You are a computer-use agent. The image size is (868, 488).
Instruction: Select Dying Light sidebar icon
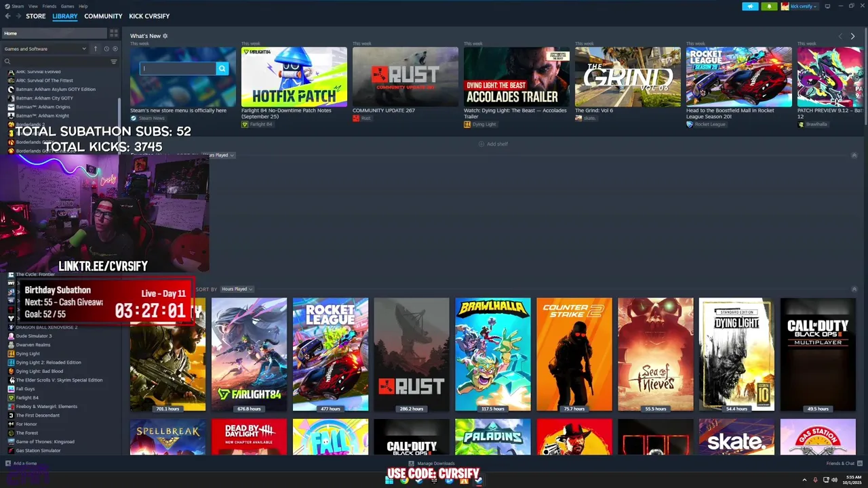click(x=11, y=354)
